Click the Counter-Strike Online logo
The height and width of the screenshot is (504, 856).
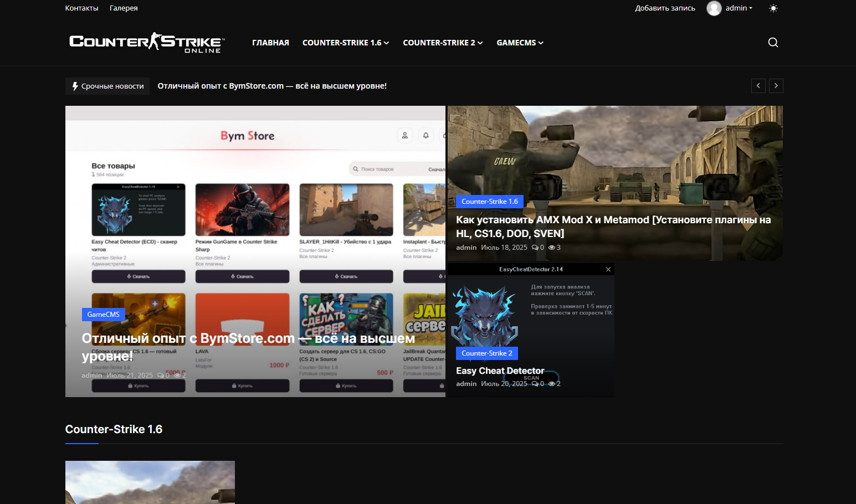[x=147, y=43]
